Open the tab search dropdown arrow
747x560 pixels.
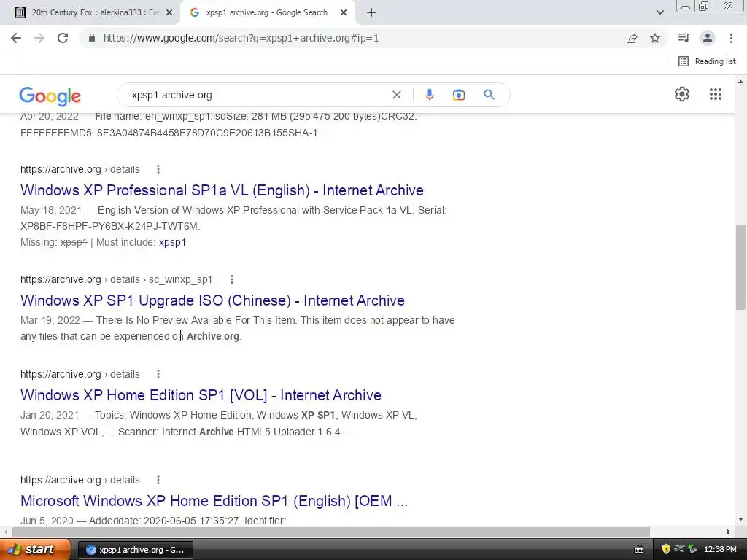point(659,13)
